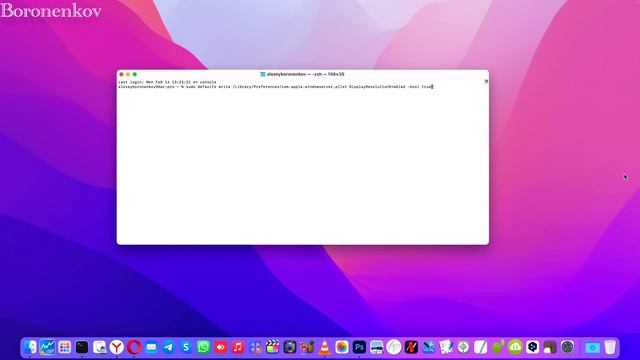This screenshot has width=640, height=360.
Task: Open Final Cut Pro clapperboard icon
Action: point(273,347)
